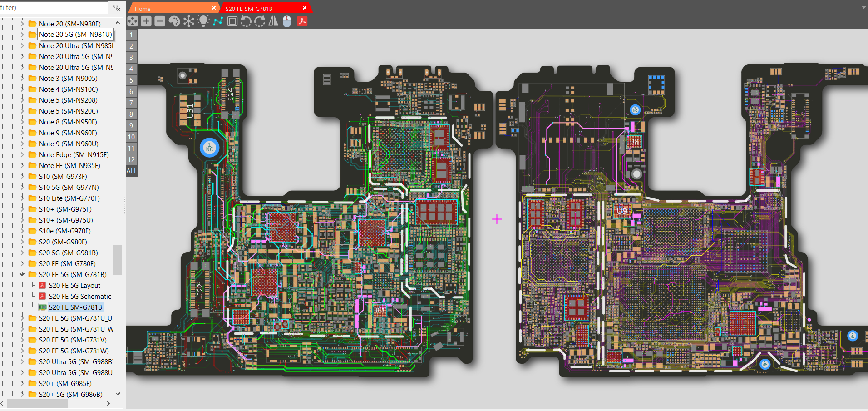
Task: Select S20 FE 5G (SM-G781V) folder
Action: coord(73,340)
